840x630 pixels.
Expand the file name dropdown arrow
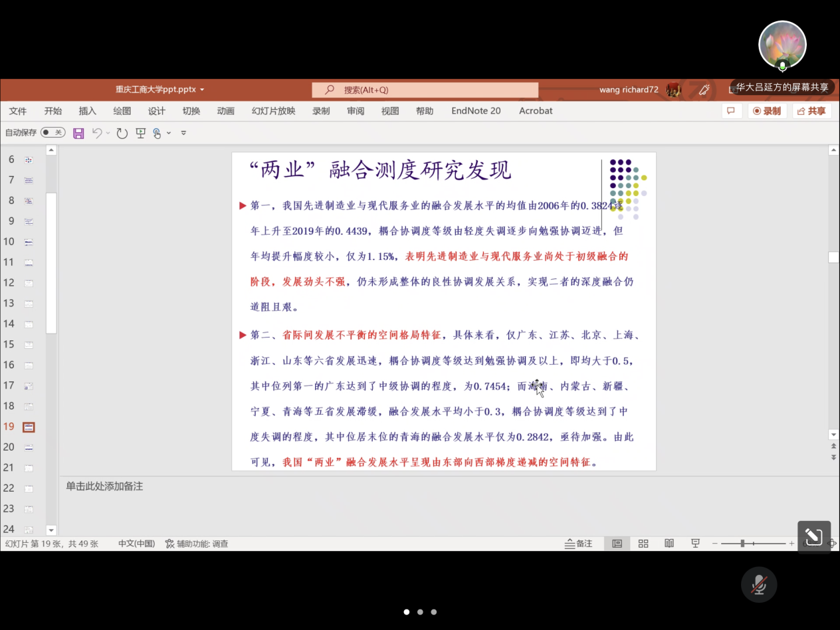[202, 90]
